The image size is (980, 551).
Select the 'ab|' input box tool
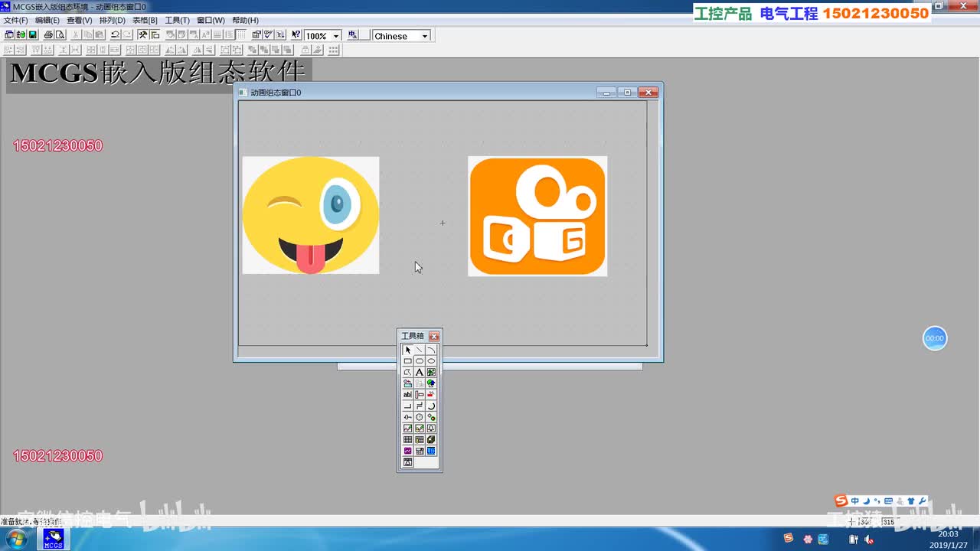coord(407,395)
